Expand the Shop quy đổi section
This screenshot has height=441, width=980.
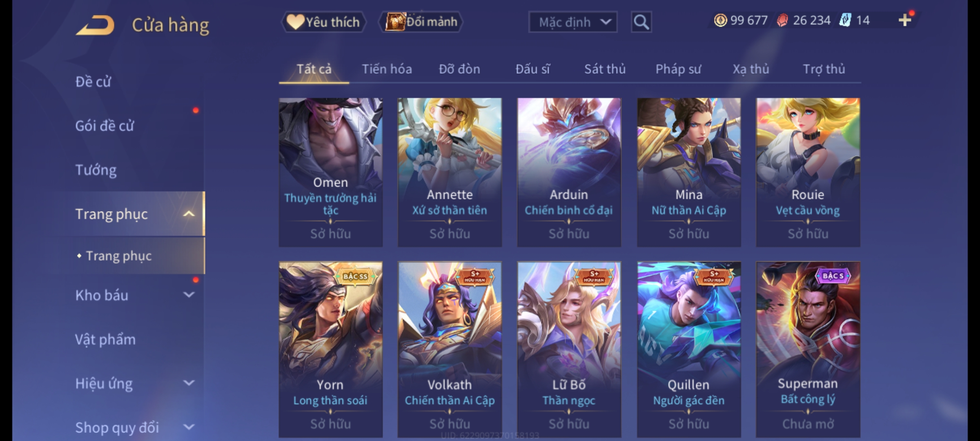coord(189,427)
